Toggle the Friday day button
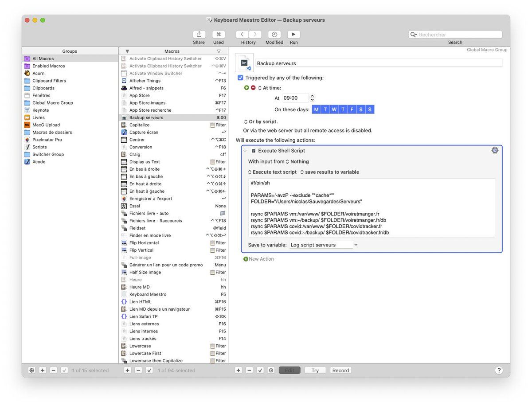532x406 pixels. [352, 109]
